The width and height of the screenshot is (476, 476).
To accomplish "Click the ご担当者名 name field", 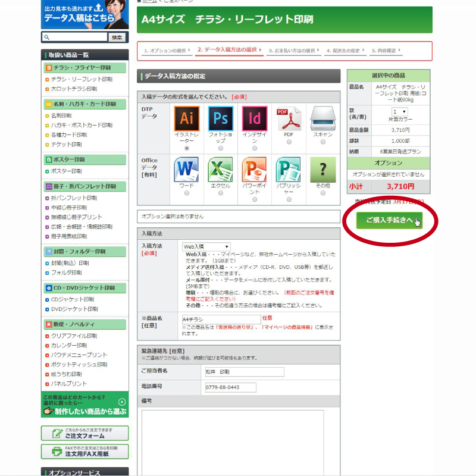I will (x=245, y=372).
